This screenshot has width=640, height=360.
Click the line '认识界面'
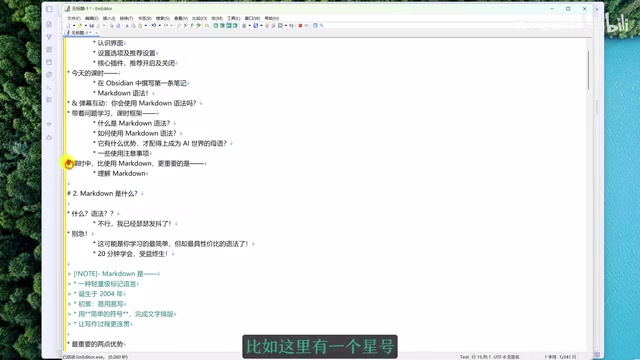[x=110, y=43]
